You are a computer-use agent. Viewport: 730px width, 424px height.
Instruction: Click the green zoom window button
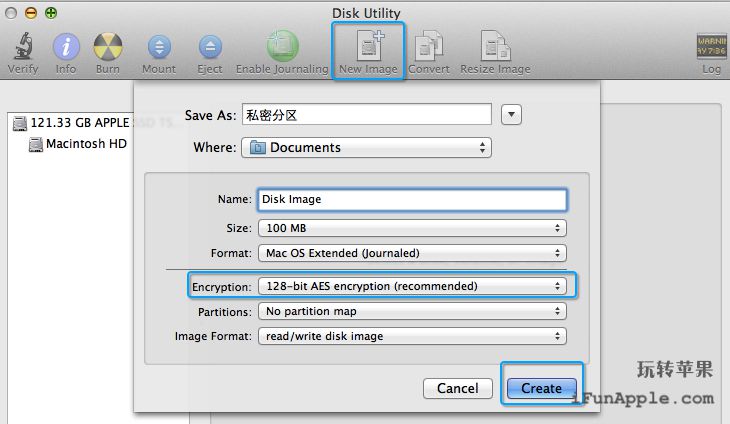tap(51, 13)
